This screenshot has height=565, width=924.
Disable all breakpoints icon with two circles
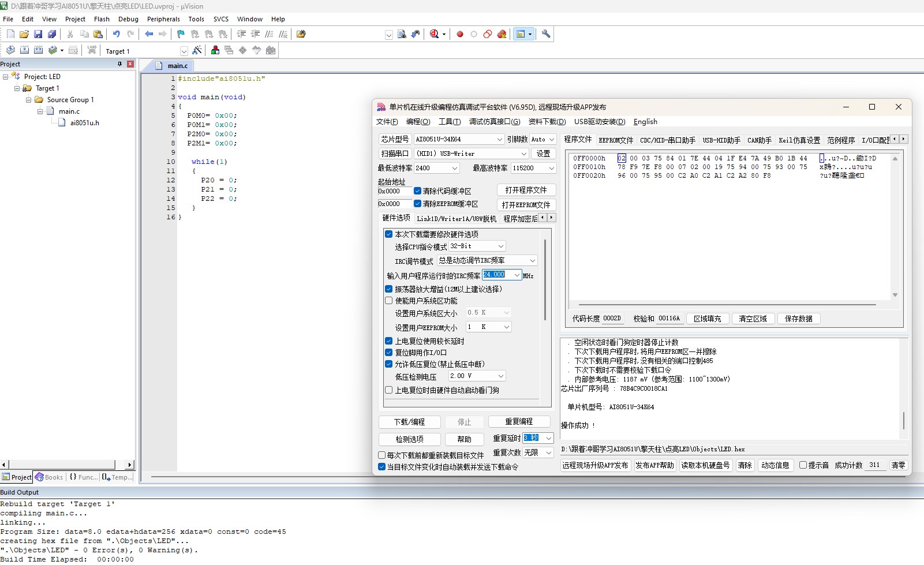coord(488,35)
